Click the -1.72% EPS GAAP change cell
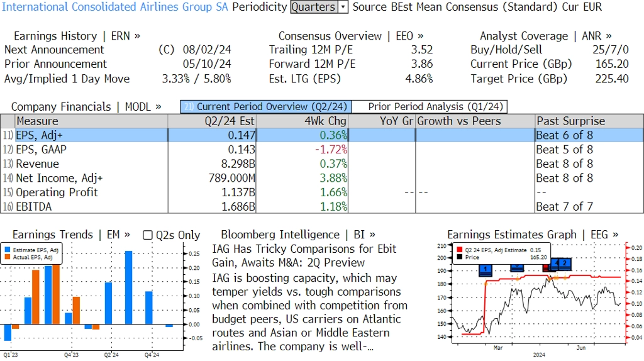 coord(331,150)
